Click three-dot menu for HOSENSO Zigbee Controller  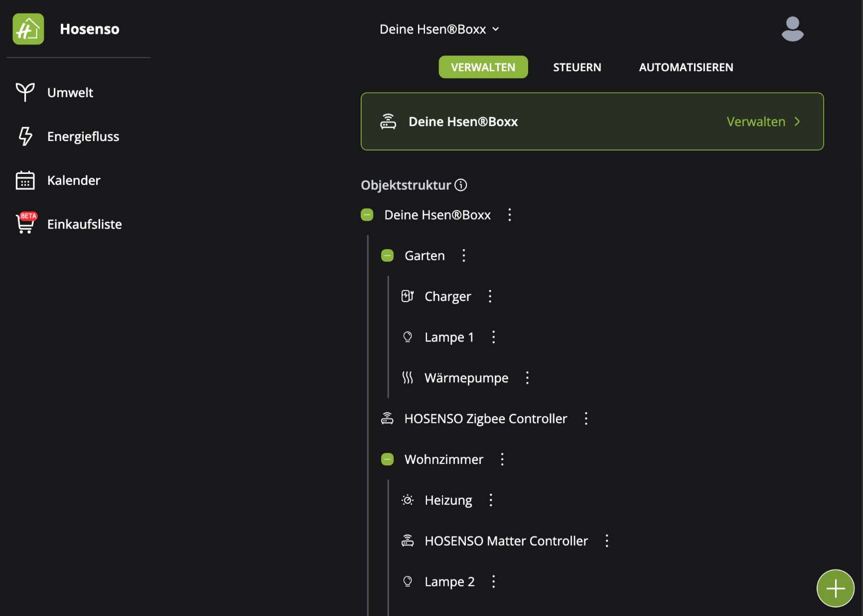(586, 419)
